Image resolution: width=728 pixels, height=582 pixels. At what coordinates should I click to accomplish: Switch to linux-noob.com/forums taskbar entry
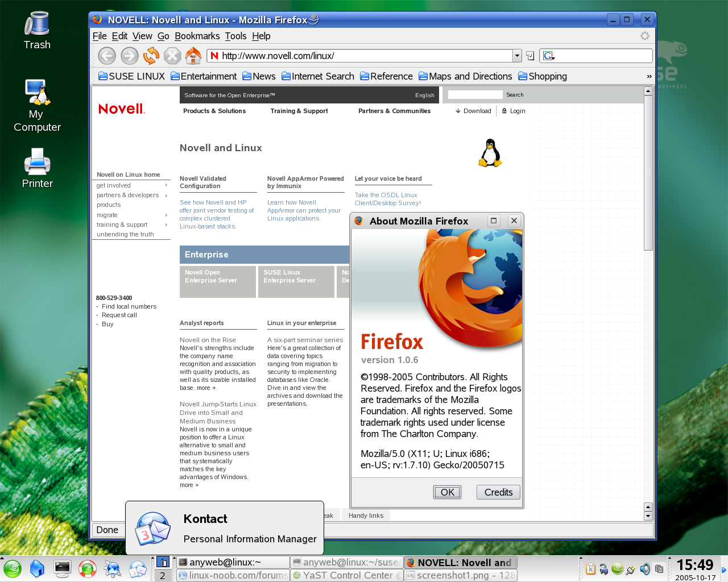233,575
